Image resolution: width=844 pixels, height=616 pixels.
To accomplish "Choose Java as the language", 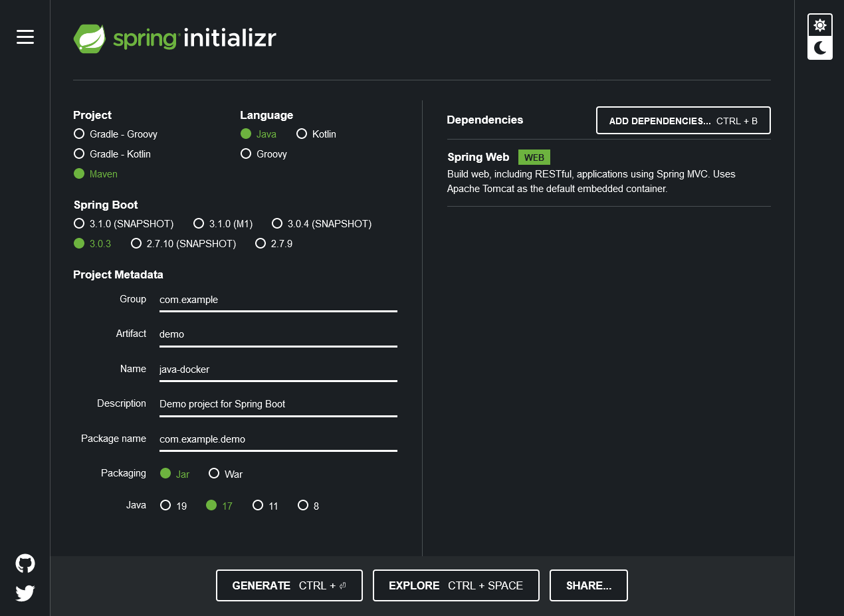I will point(259,134).
